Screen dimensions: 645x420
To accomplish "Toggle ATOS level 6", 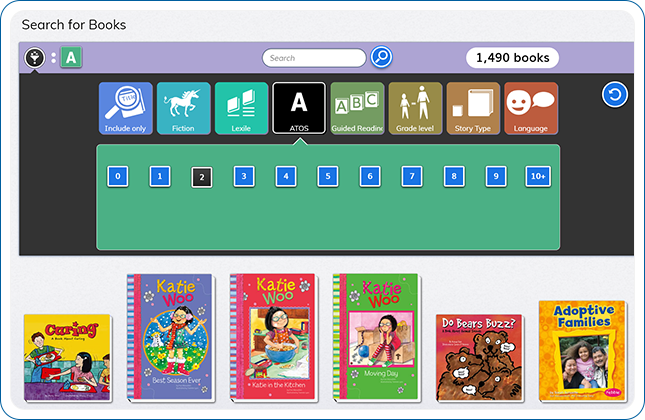I will tap(370, 176).
